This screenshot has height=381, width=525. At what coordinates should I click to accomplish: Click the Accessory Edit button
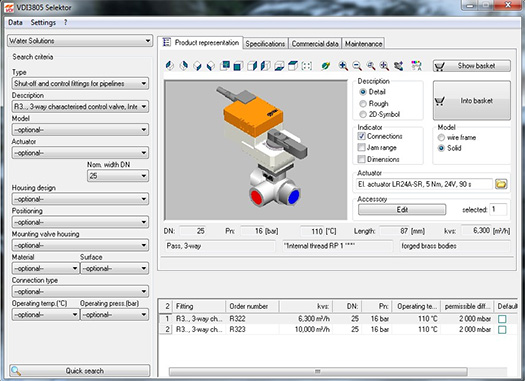click(402, 210)
